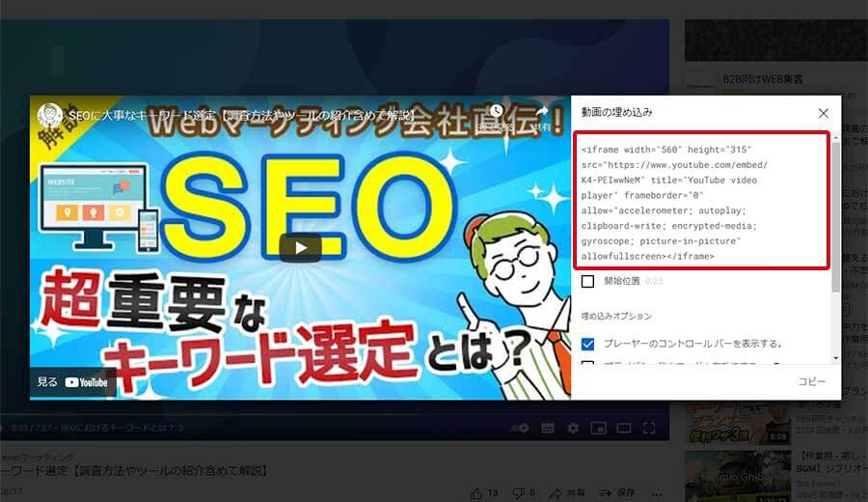Image resolution: width=868 pixels, height=502 pixels.
Task: Open the channel avatar on video preview
Action: (50, 115)
